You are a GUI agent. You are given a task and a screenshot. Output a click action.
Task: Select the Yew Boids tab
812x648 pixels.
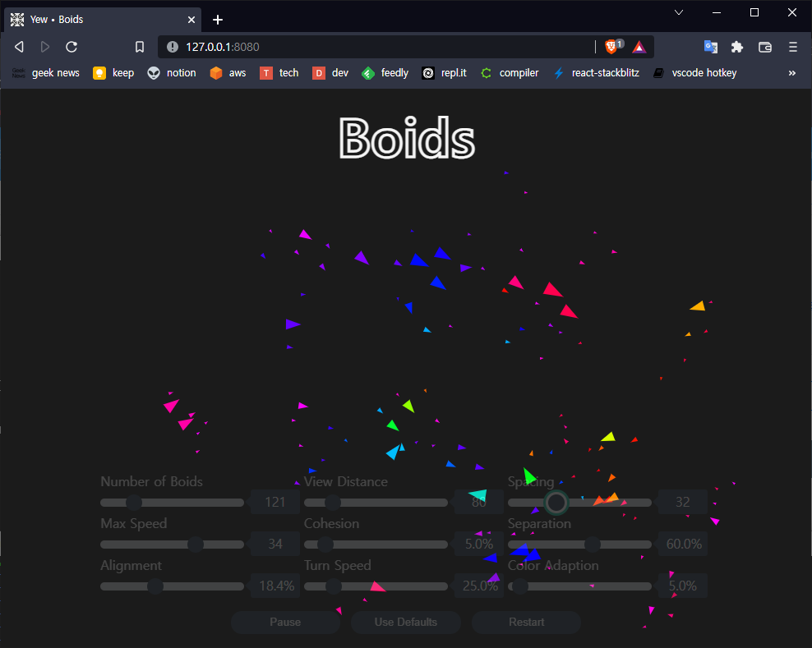(99, 19)
